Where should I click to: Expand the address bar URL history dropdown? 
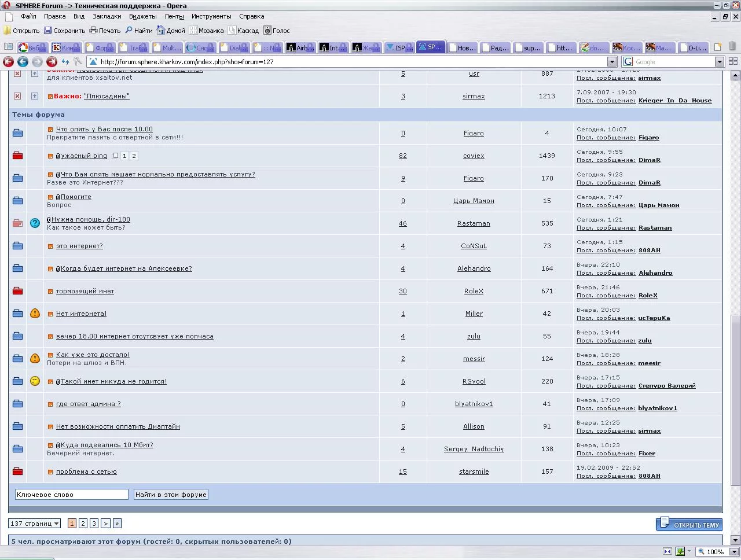[x=611, y=62]
